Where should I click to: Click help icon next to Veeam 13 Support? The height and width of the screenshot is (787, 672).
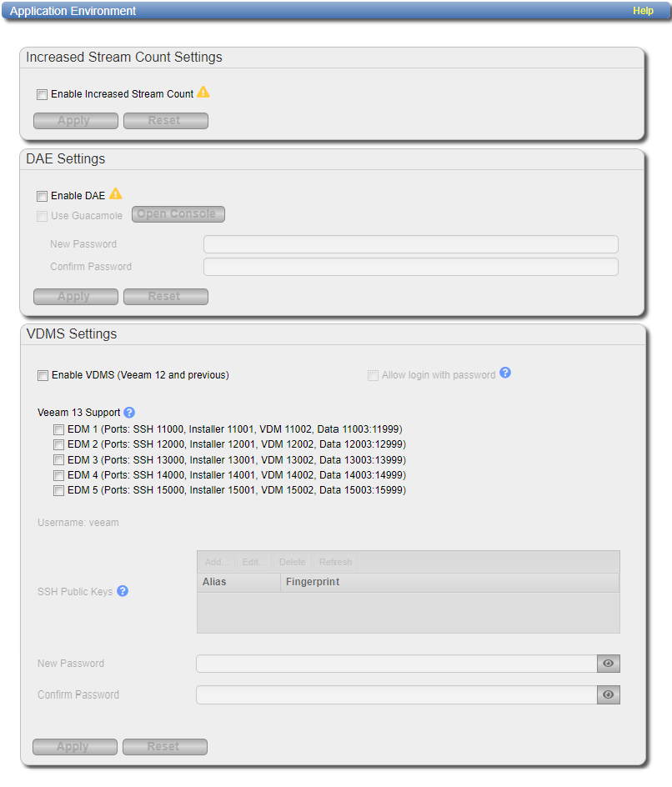pos(129,413)
